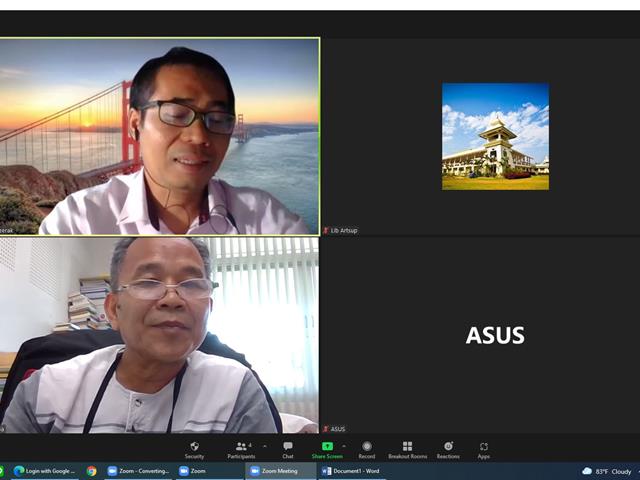Select the speaker tile with the Golden Gate background
Viewport: 640px width, 480px height.
[160, 136]
